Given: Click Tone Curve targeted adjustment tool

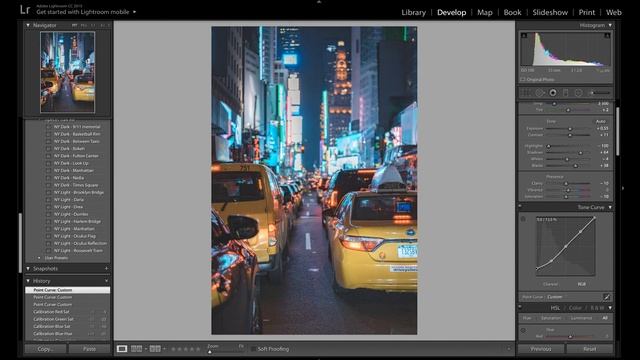Looking at the screenshot, I should 523,219.
